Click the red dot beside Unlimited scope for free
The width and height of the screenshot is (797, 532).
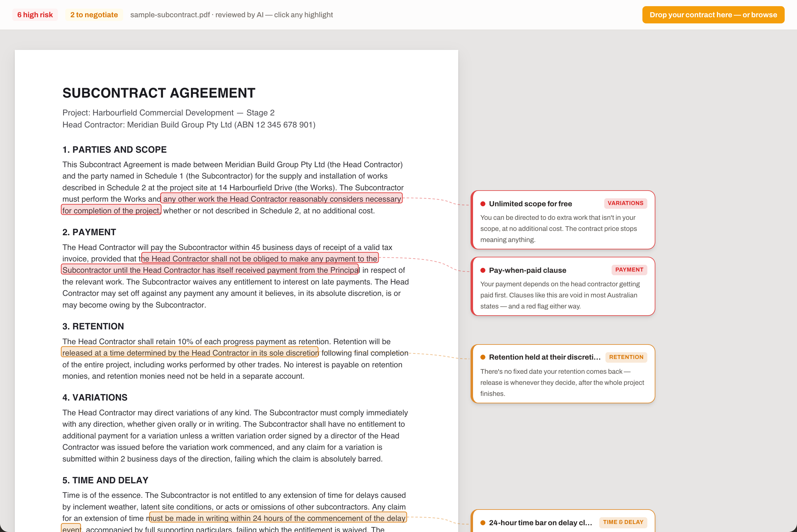coord(483,204)
